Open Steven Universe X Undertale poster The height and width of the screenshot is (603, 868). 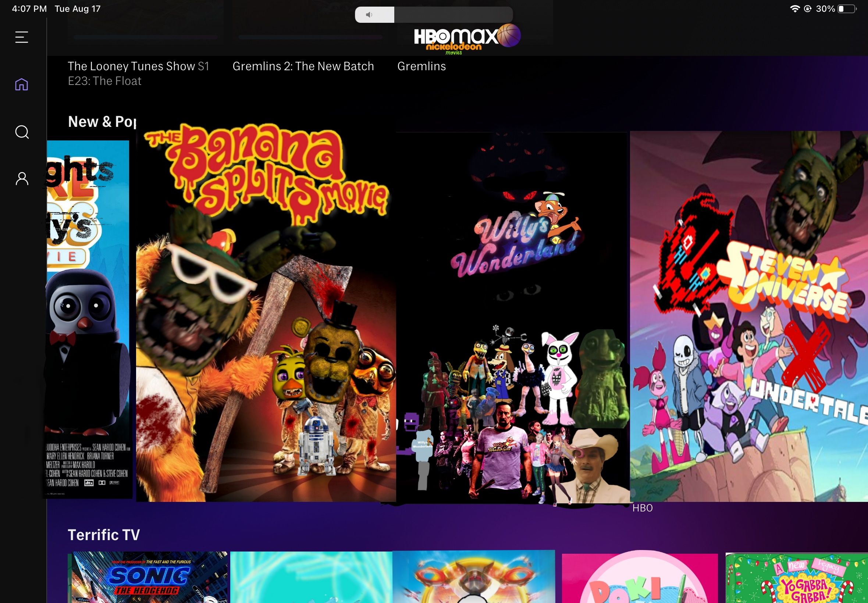pos(749,316)
